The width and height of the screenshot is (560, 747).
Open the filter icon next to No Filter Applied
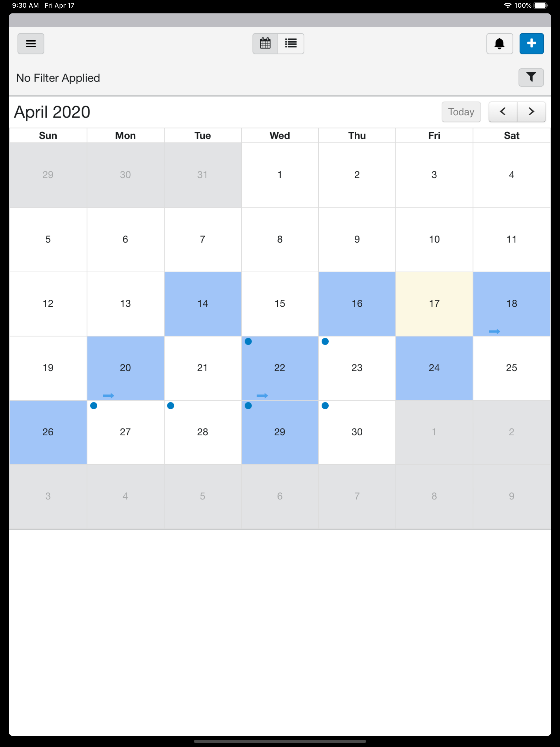tap(531, 77)
